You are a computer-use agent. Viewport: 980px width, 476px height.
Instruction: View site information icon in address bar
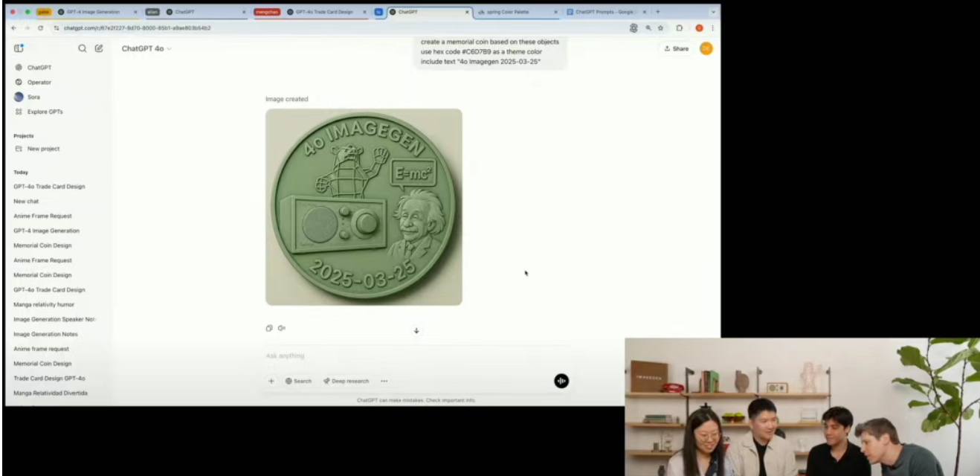(57, 28)
